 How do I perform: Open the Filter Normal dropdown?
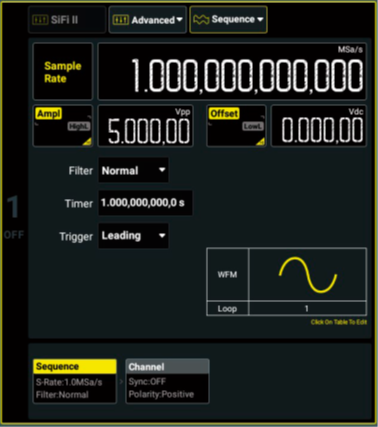pos(133,170)
